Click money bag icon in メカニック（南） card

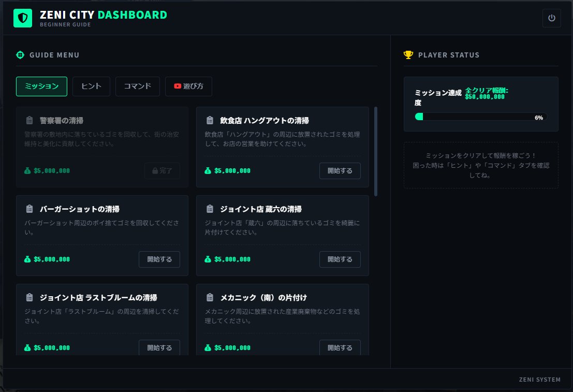208,348
